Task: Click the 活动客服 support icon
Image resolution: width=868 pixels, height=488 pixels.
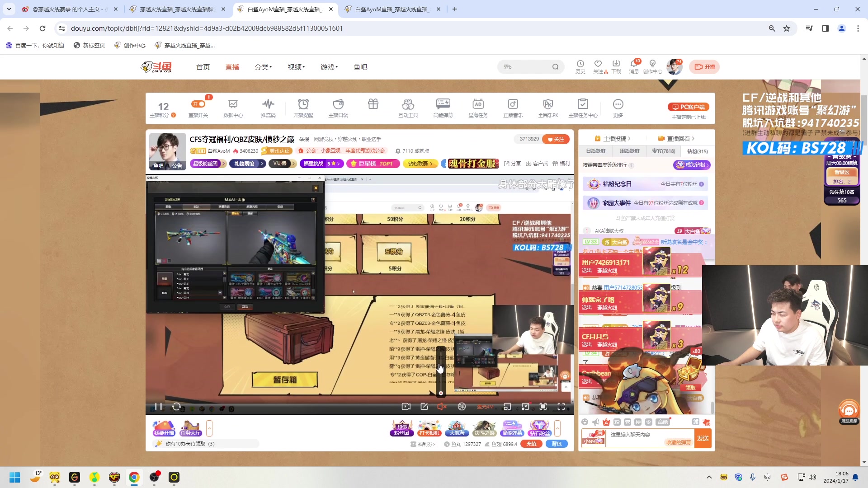Action: coord(849,411)
